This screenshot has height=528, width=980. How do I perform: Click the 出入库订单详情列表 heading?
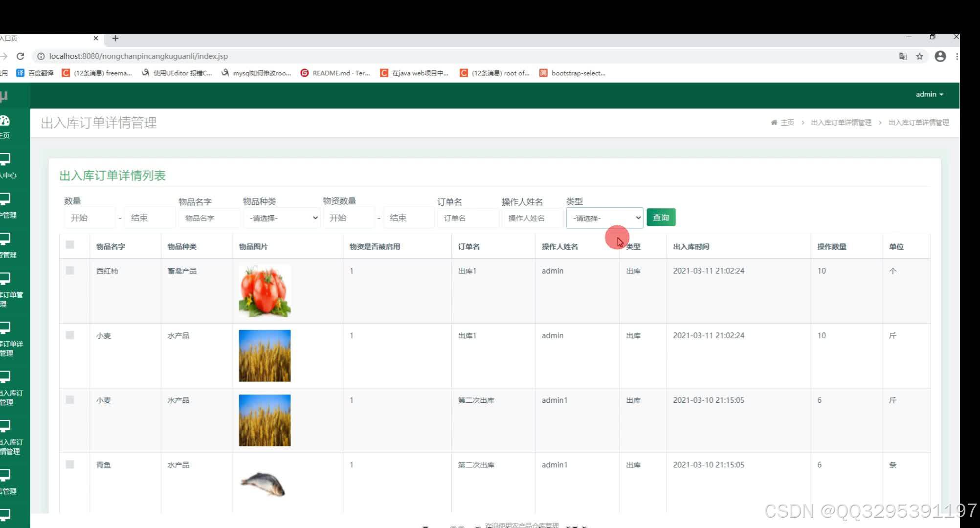tap(112, 176)
